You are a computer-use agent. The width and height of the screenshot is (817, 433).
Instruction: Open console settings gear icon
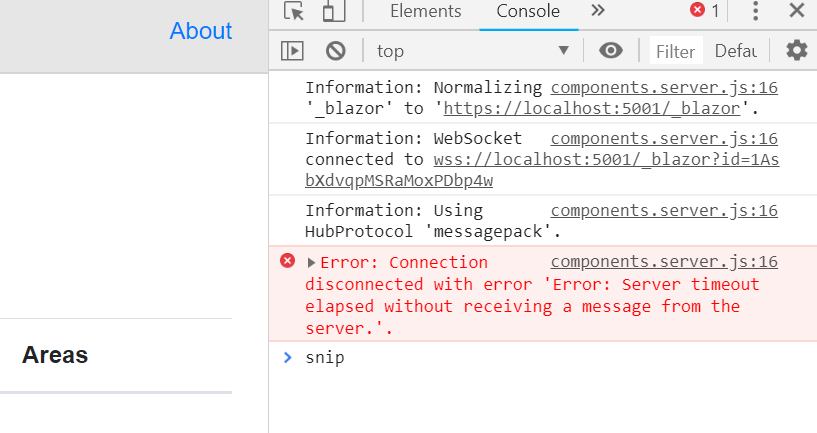pyautogui.click(x=796, y=51)
